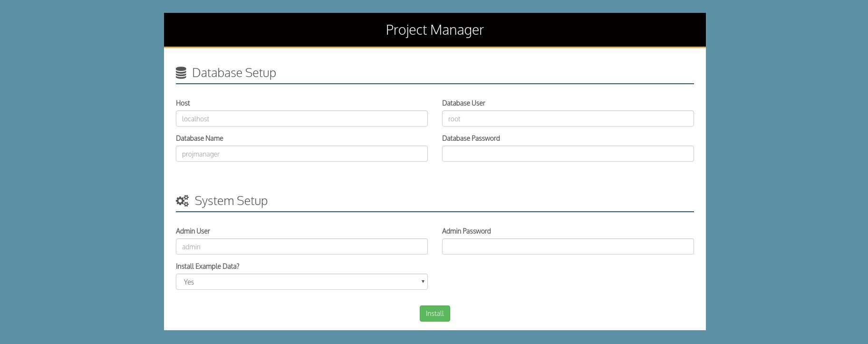The width and height of the screenshot is (868, 344).
Task: Focus the Admin User input field
Action: pos(301,247)
